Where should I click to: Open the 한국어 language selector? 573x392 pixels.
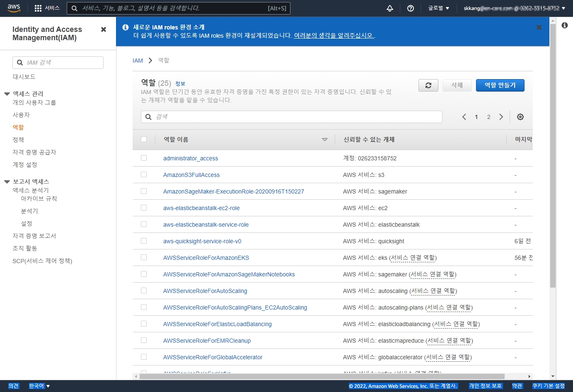click(39, 386)
